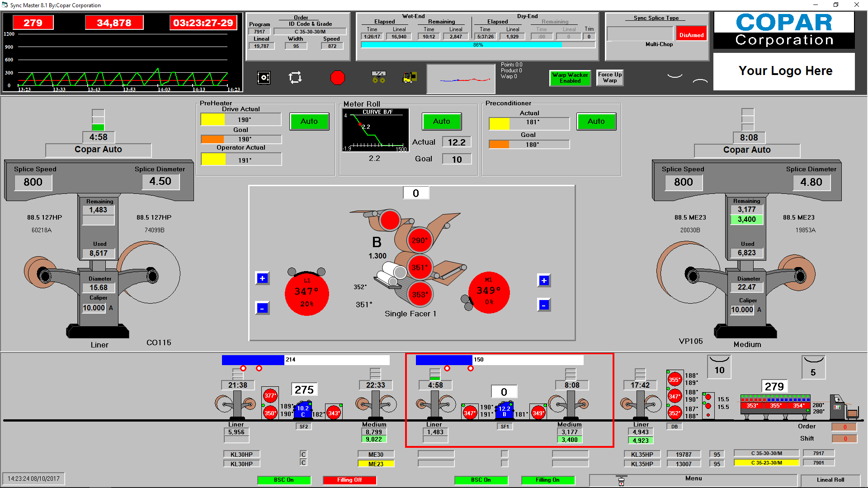Click the 343° gauge at SF2
This screenshot has width=868, height=488.
tap(334, 413)
